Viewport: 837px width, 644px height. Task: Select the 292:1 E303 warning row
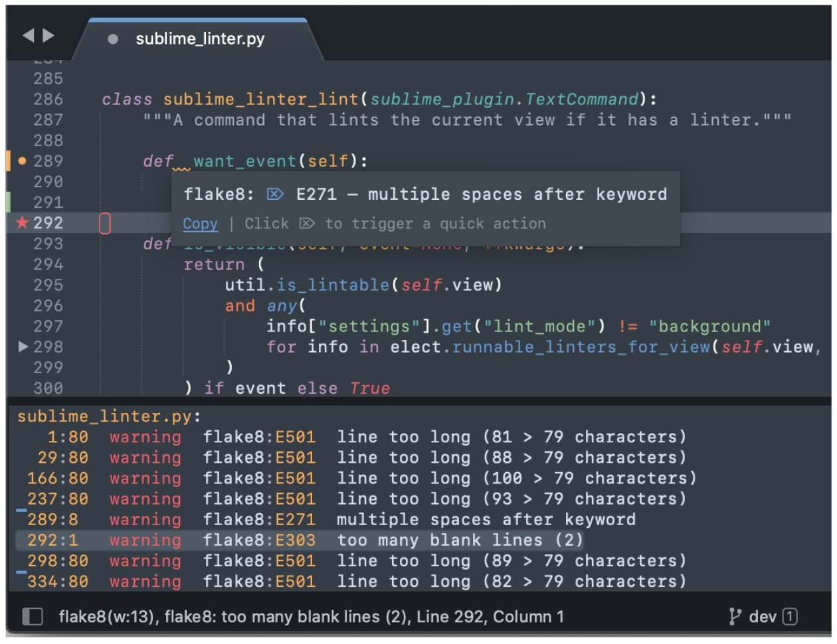pyautogui.click(x=300, y=540)
